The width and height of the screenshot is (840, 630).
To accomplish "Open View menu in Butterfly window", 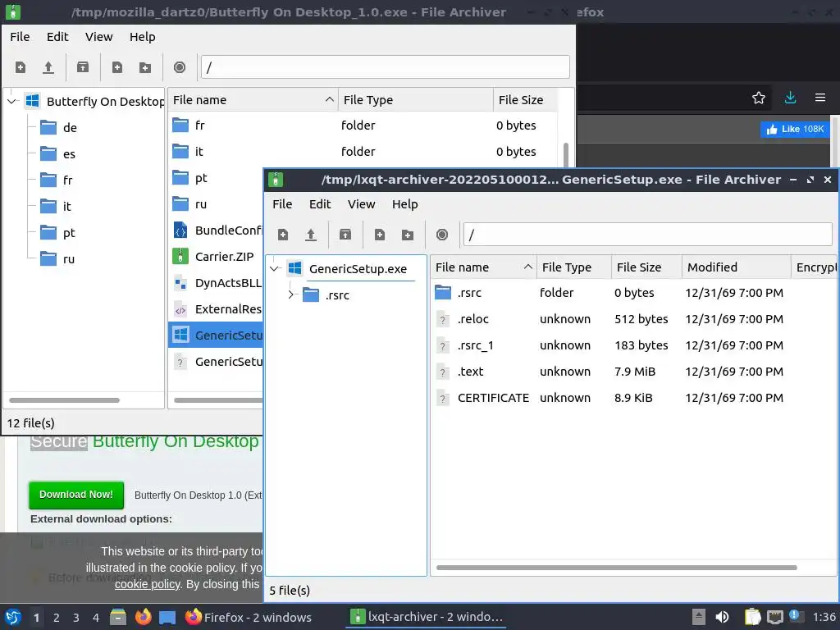I will [98, 36].
